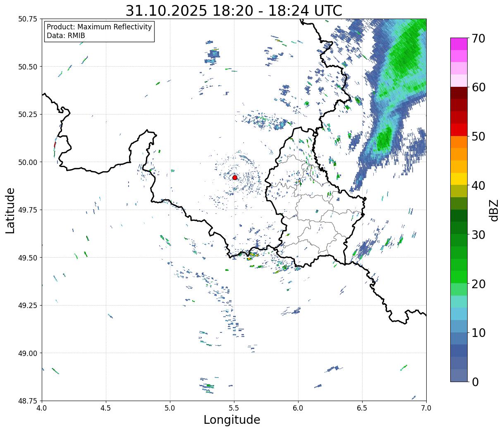Viewport: 504px width, 430px height.
Task: Click the light blue swatch above 10 dBZ
Action: [x=459, y=314]
